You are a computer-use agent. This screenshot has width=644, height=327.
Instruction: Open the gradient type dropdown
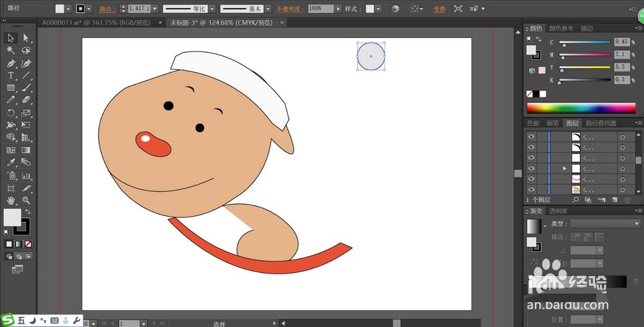point(605,223)
